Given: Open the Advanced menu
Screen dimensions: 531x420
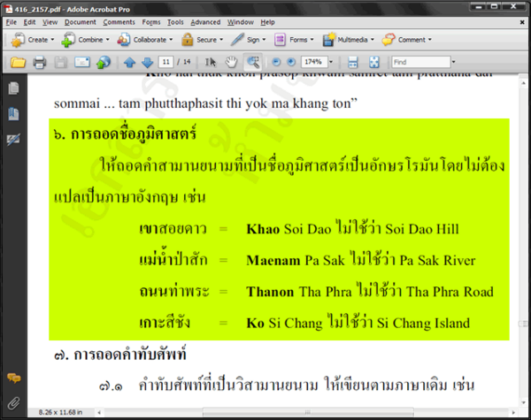Looking at the screenshot, I should [205, 22].
